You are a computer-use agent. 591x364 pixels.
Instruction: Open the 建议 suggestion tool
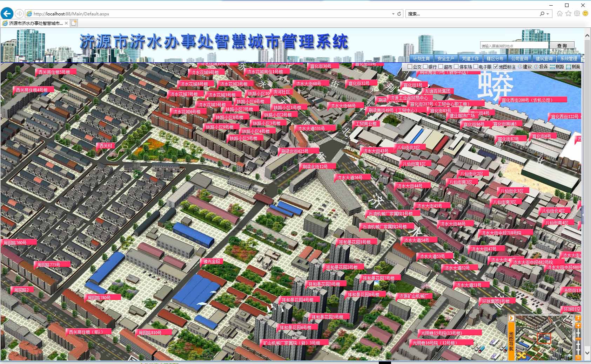point(525,67)
